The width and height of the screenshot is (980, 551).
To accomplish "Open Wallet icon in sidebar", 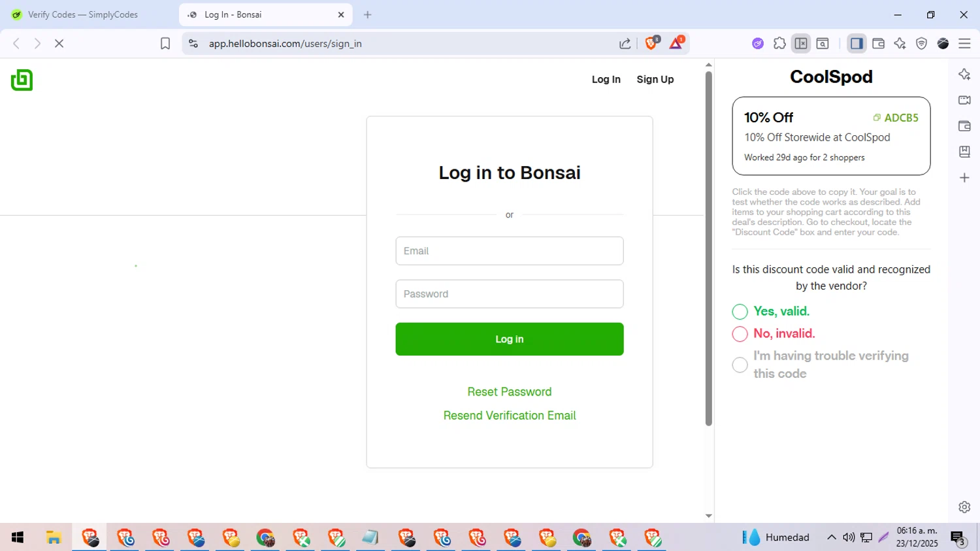I will click(964, 126).
